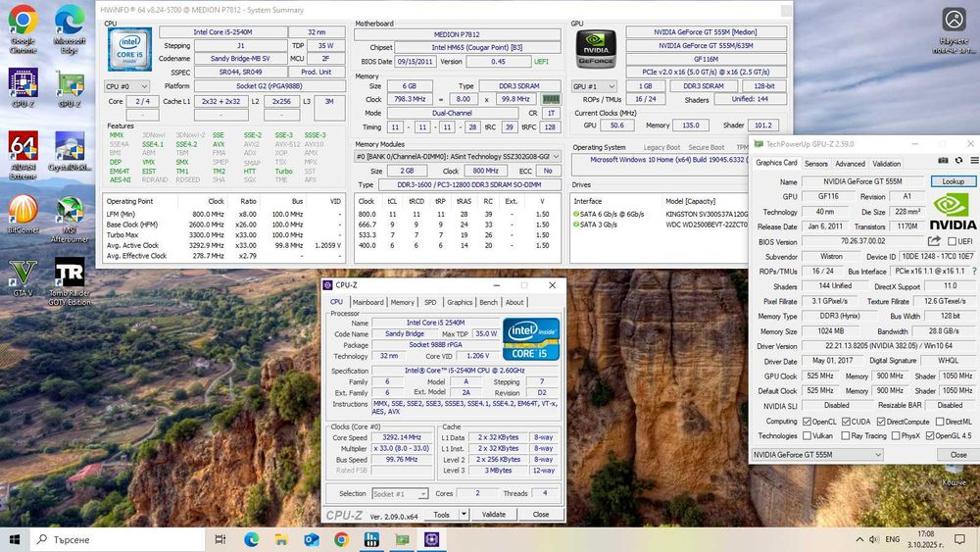Open Task View on the taskbar
Viewport: 980px width, 552px height.
pos(220,539)
